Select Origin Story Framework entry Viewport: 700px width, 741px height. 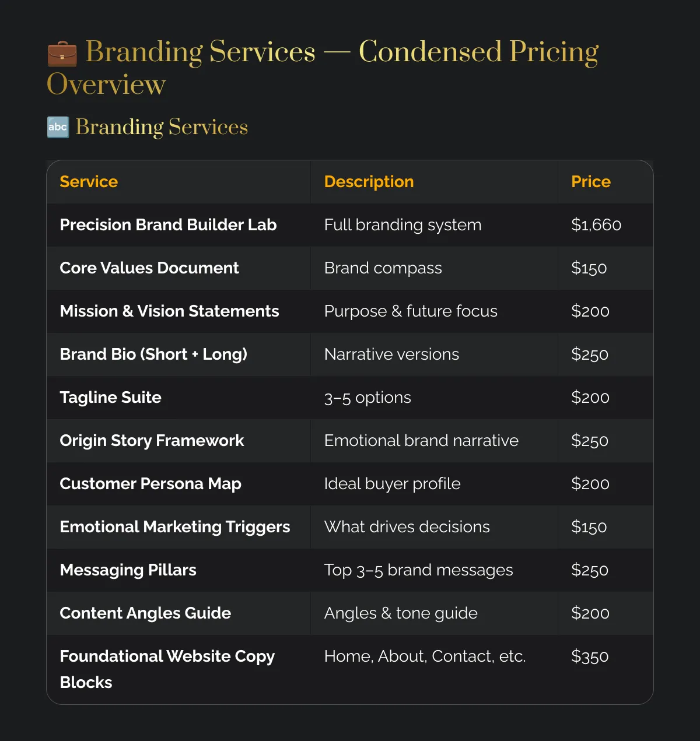point(152,441)
